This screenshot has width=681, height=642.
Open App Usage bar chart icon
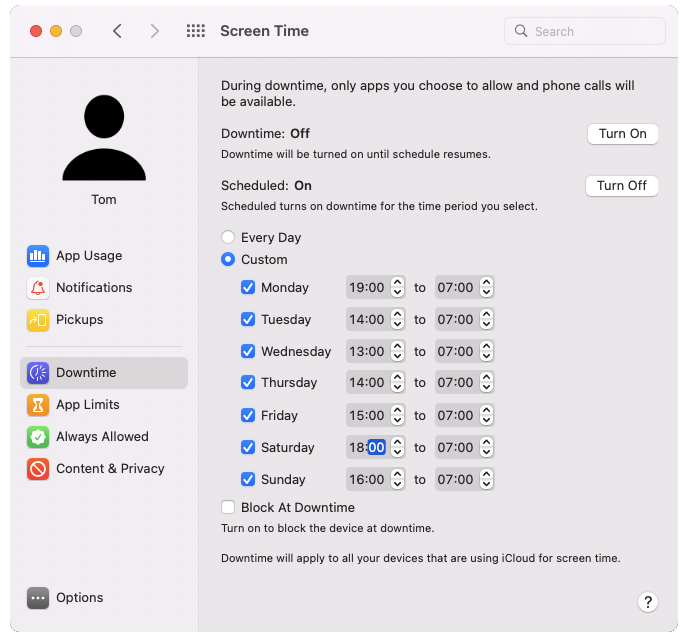38,255
